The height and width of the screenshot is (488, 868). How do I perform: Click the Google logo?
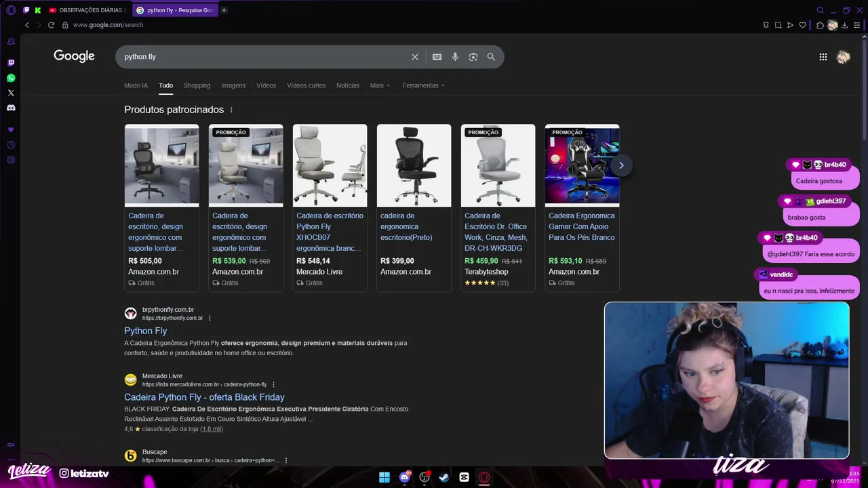point(74,56)
